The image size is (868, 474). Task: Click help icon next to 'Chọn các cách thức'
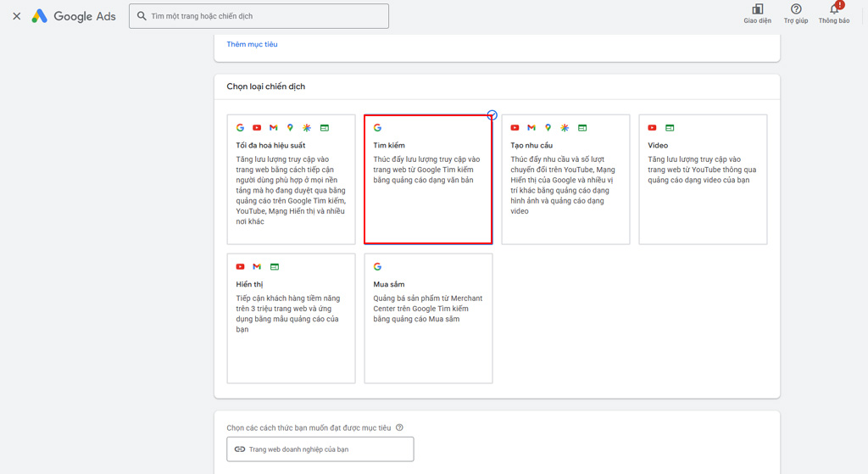point(400,427)
